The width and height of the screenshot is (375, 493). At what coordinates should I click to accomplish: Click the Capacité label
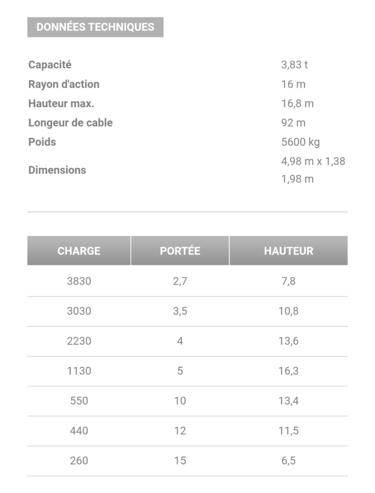click(x=50, y=65)
